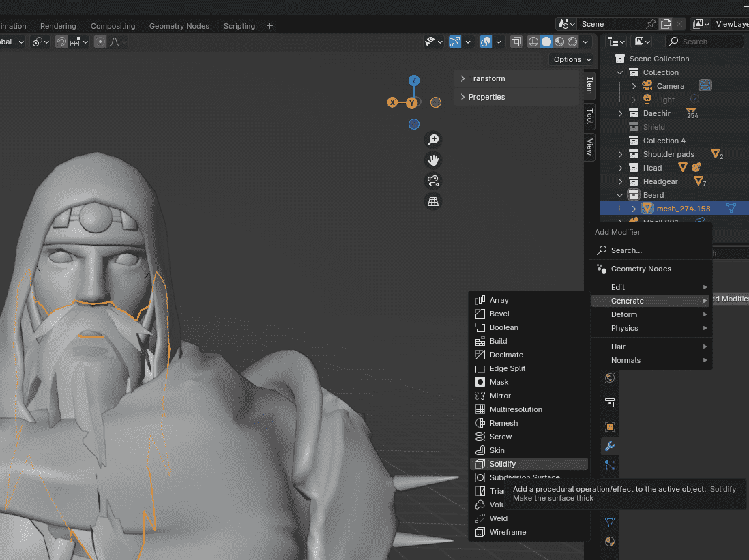Open the Item sidebar tab
Screen dimensions: 749x560
(589, 85)
